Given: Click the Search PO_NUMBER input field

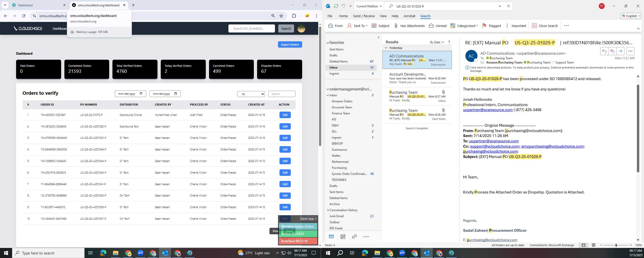Looking at the screenshot, I should (x=251, y=28).
